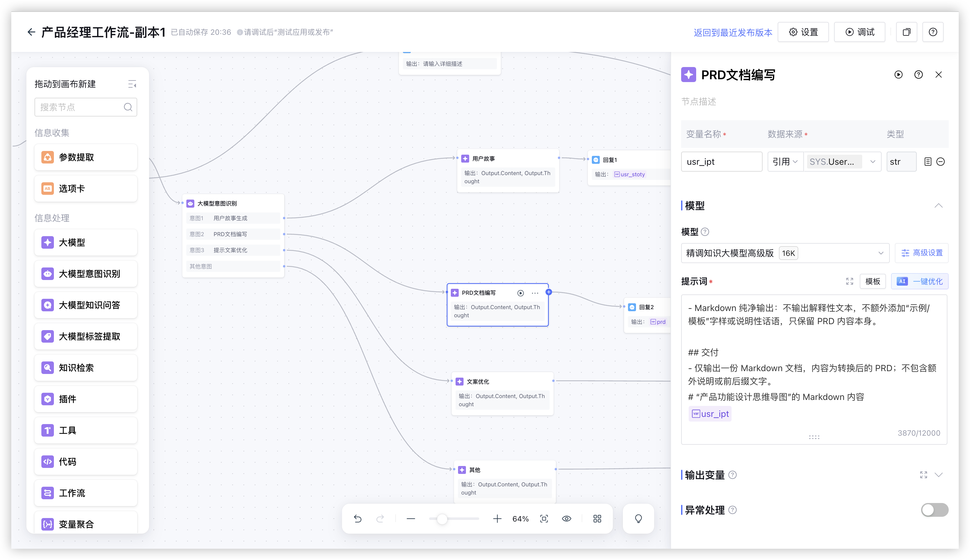Enable the 异常处理 toggle switch
This screenshot has height=560, width=970.
[x=934, y=510]
